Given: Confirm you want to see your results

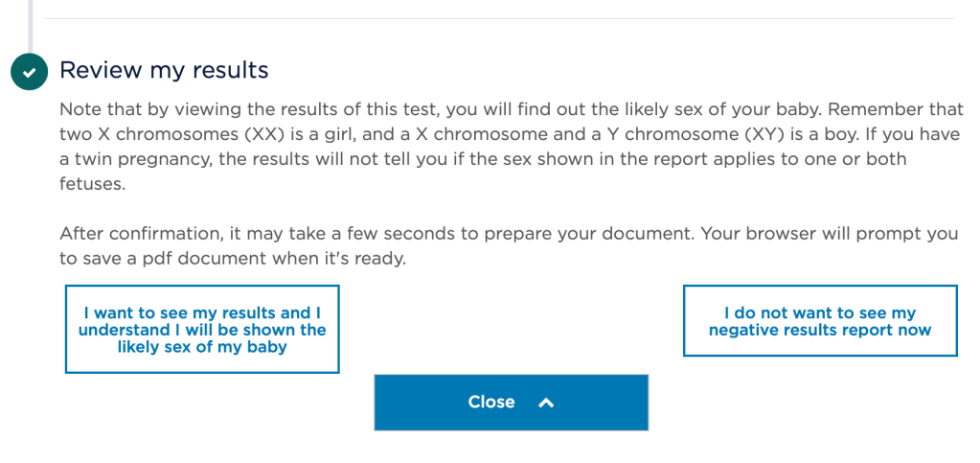Looking at the screenshot, I should [x=202, y=329].
